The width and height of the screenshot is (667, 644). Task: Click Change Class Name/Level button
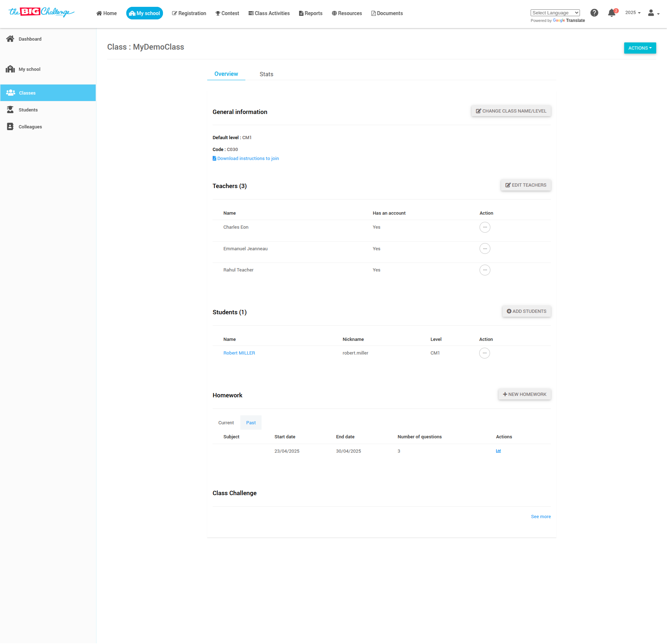point(511,111)
